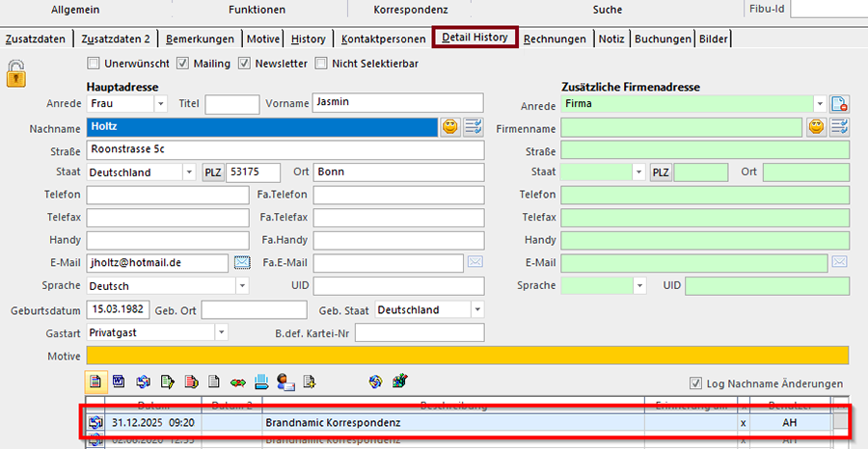Select the highlighted colored-lines document toolbar icon
Viewport: 868px width, 449px height.
pyautogui.click(x=95, y=381)
